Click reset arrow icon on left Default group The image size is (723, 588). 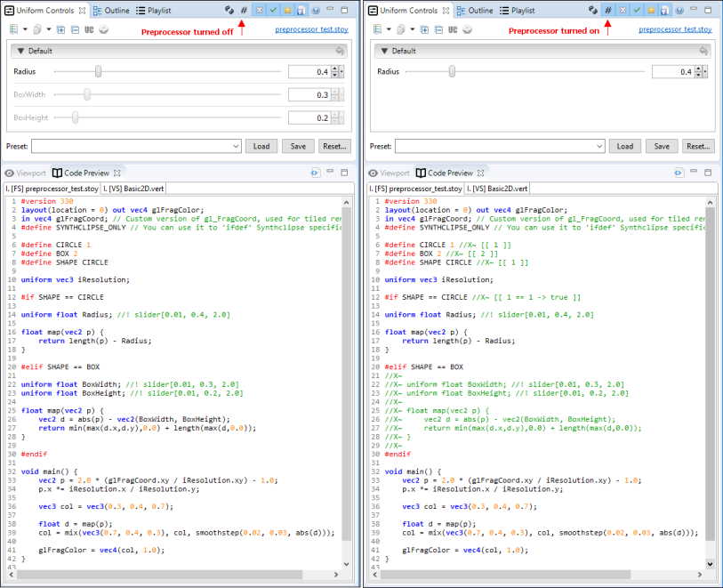coord(340,52)
